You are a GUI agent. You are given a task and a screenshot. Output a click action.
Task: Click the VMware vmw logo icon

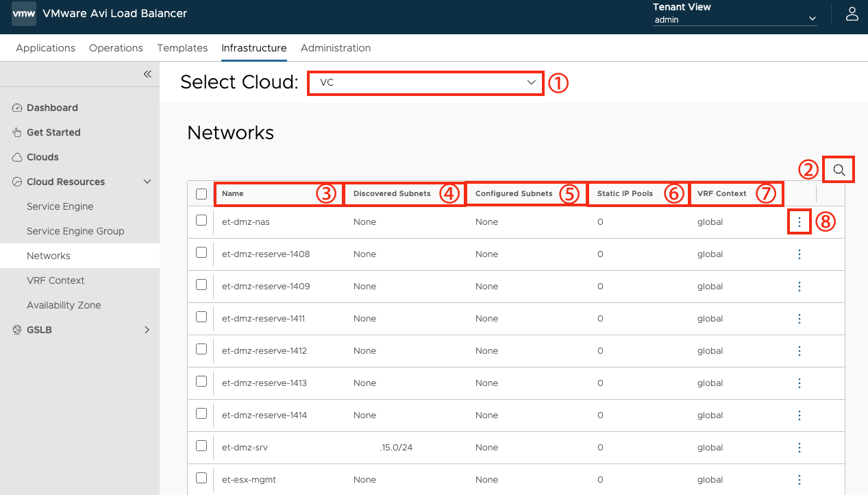pyautogui.click(x=24, y=14)
